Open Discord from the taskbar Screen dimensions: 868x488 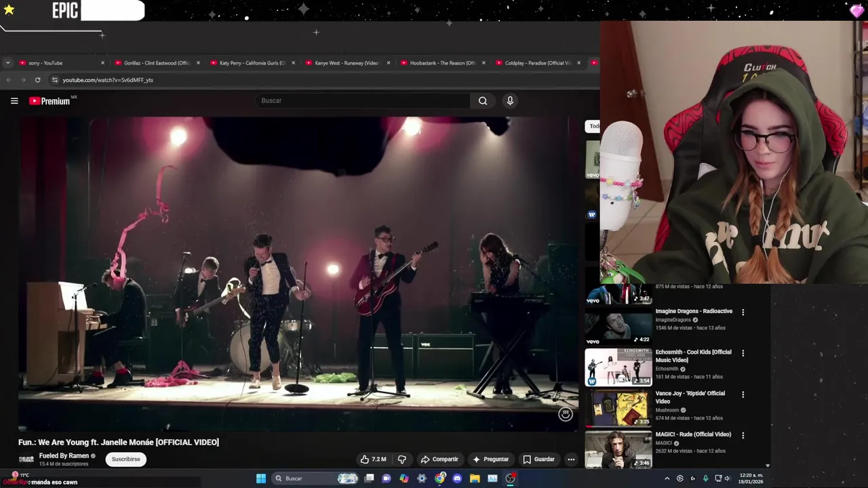pos(457,479)
